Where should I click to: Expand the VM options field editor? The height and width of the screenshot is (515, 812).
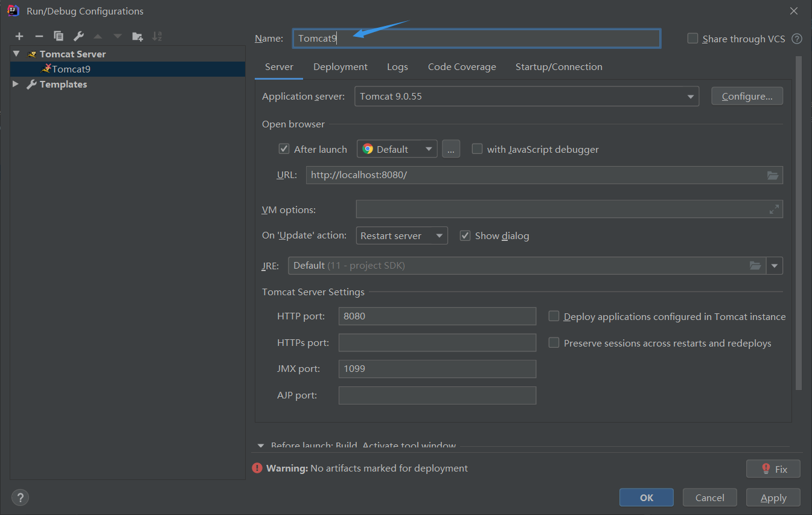click(x=774, y=210)
